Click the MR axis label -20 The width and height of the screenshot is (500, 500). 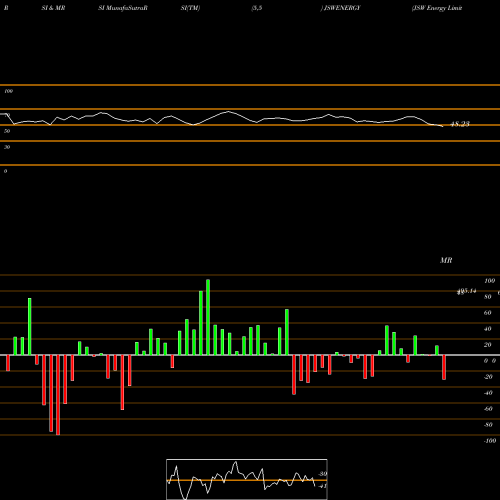pos(488,377)
